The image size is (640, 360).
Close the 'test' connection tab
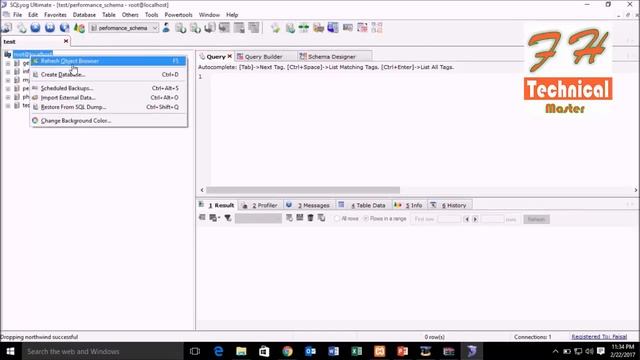point(66,41)
